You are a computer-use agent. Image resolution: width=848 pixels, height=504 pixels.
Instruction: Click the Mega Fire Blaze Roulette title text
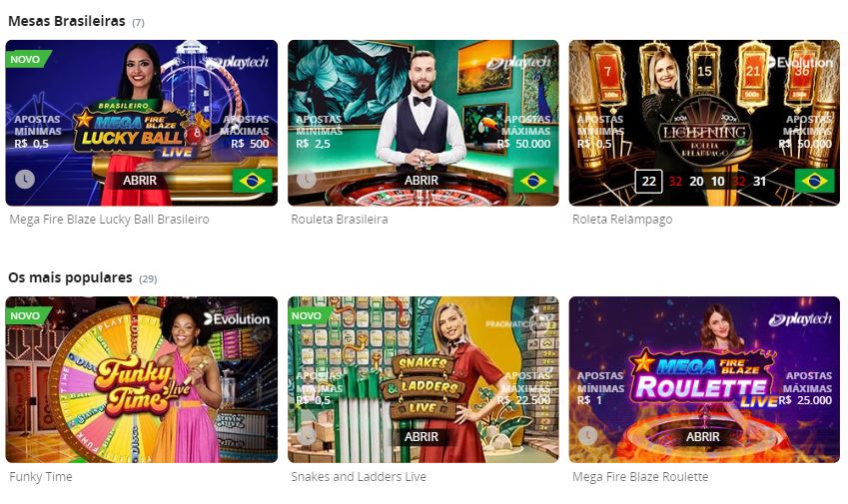coord(640,476)
